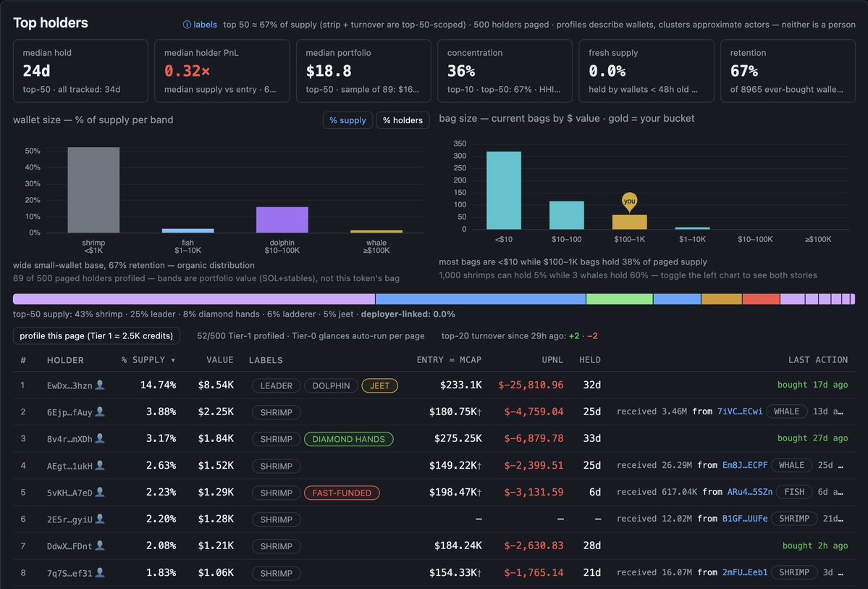Click person icon next to 2E5r…gyiU
868x589 pixels.
click(x=100, y=519)
